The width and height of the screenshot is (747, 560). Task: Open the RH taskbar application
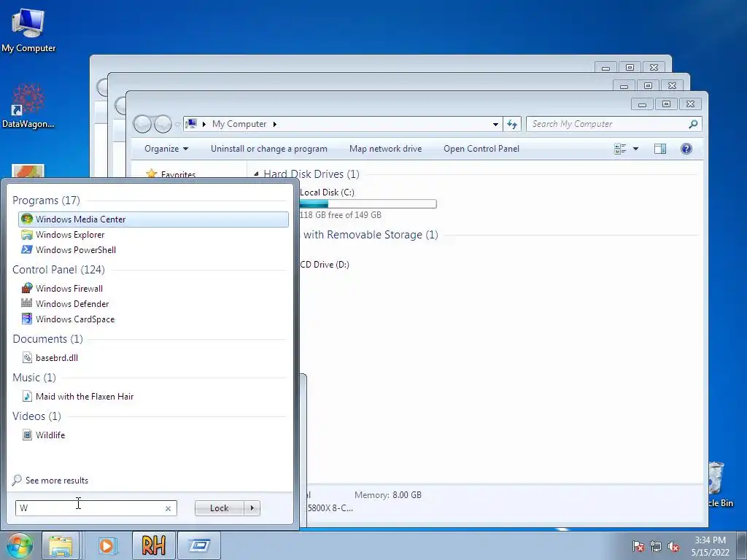(x=153, y=545)
